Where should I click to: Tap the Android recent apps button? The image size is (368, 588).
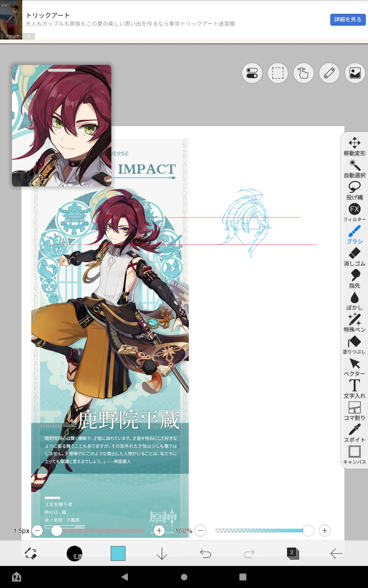[x=243, y=577]
